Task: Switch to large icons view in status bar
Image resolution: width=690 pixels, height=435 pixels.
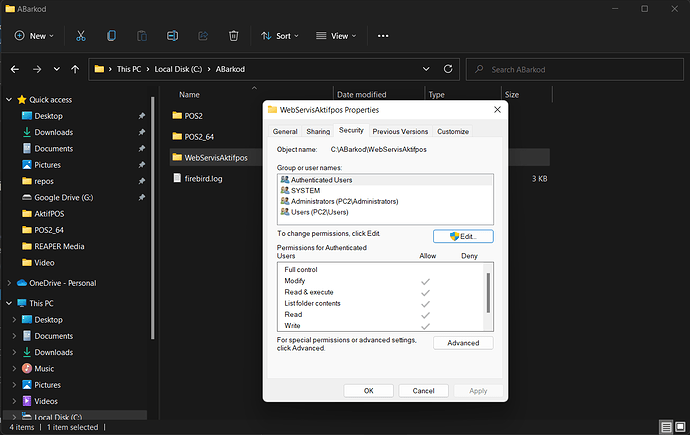Action: coord(680,427)
